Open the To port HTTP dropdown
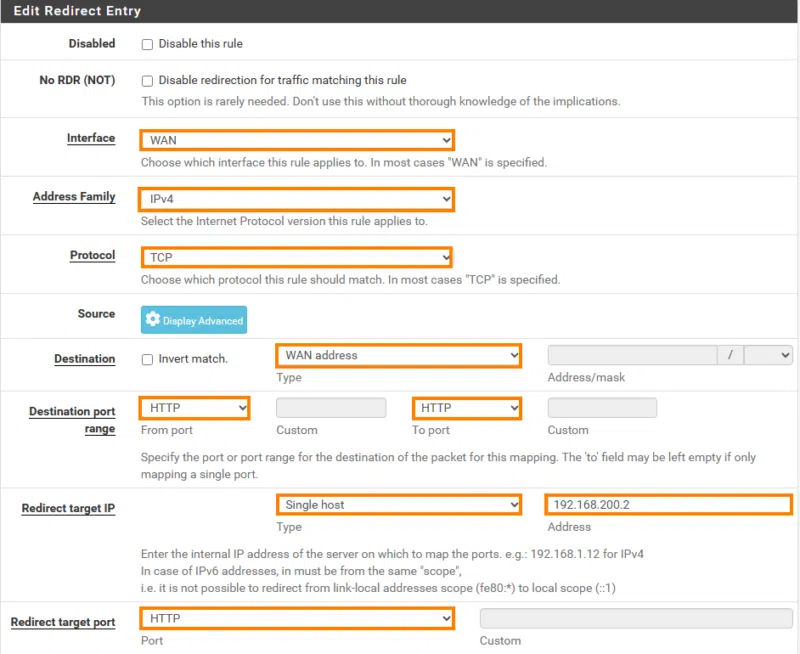Viewport: 800px width, 654px height. (466, 408)
